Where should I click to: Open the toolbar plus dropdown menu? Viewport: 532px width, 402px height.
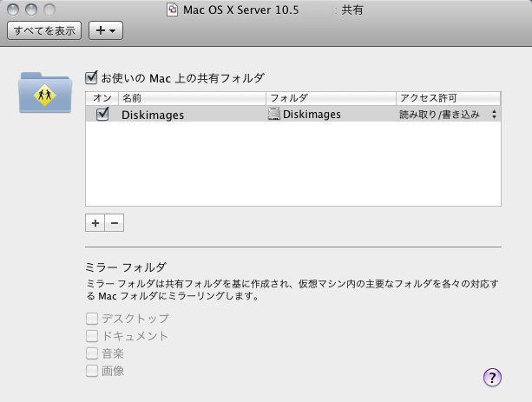click(107, 30)
